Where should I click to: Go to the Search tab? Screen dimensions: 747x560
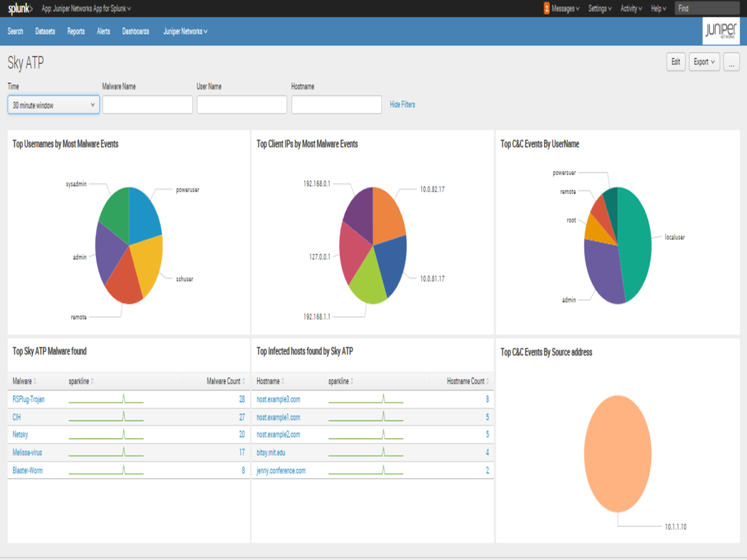pos(16,31)
